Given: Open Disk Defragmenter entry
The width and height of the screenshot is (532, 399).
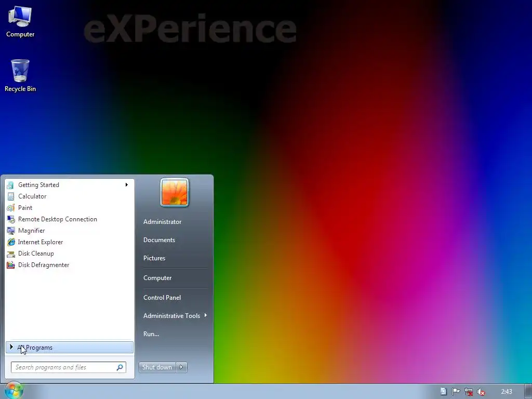Looking at the screenshot, I should point(70,265).
